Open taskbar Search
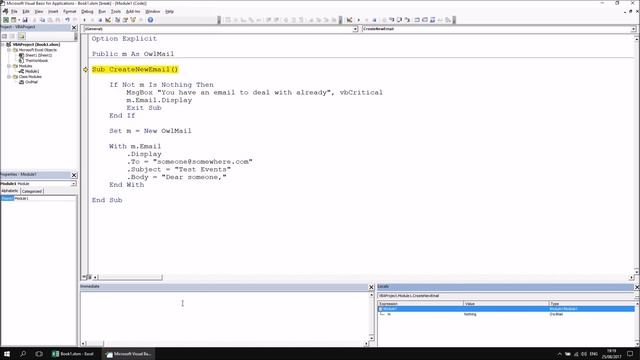 [x=23, y=354]
